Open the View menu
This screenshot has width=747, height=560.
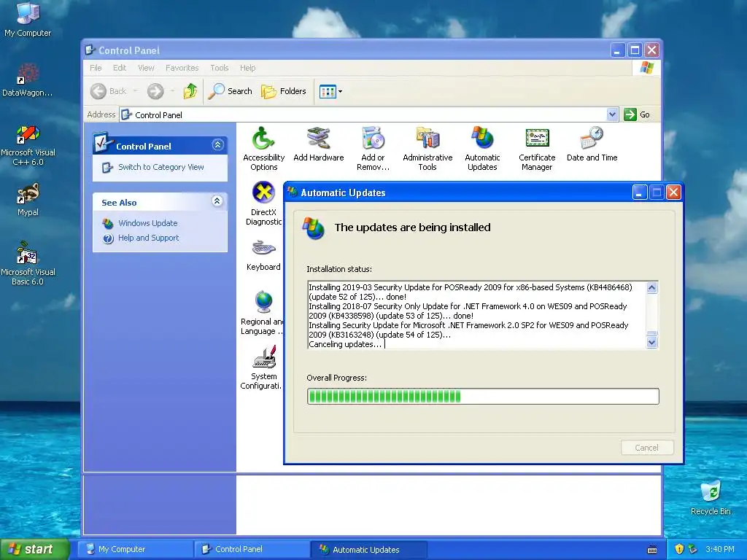coord(146,68)
